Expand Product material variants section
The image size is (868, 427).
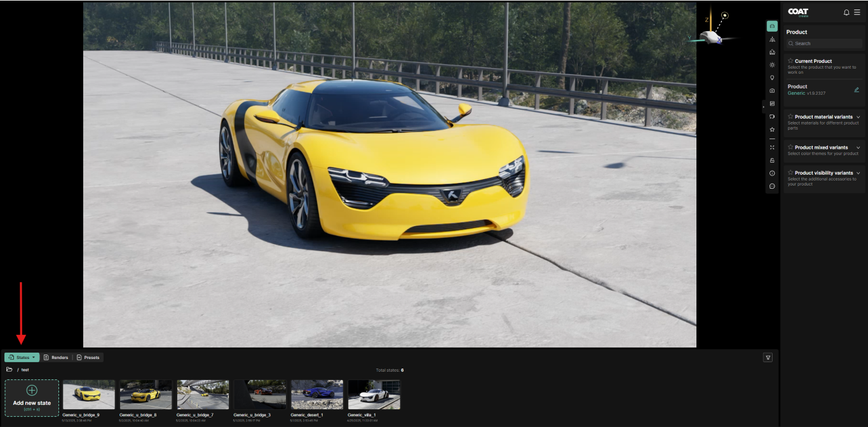coord(858,117)
